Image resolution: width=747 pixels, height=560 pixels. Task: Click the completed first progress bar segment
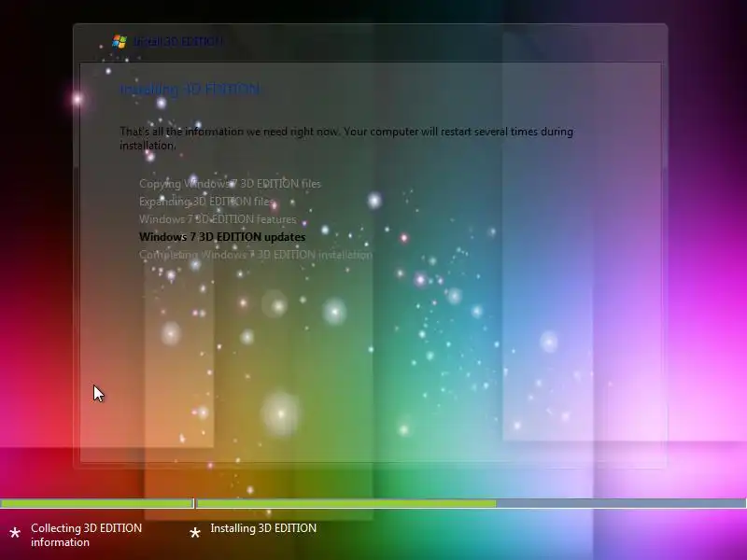pos(97,503)
